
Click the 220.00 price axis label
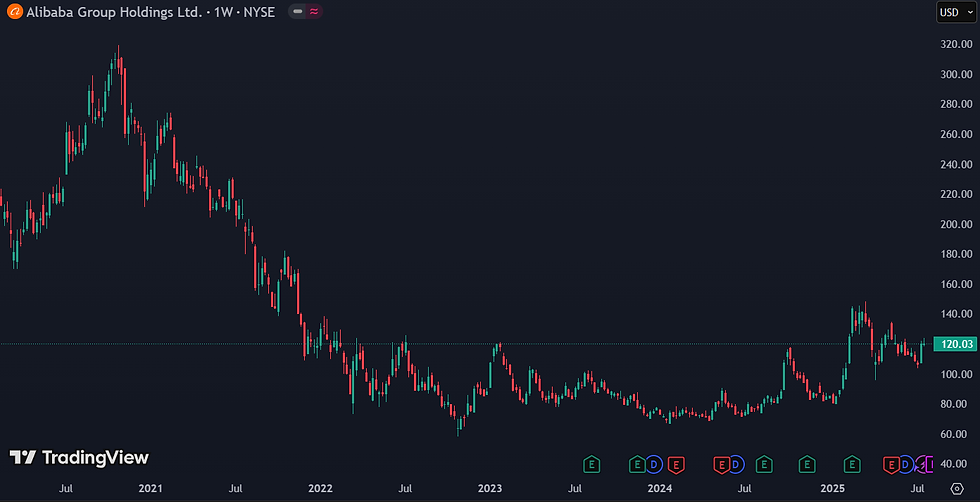[x=958, y=194]
